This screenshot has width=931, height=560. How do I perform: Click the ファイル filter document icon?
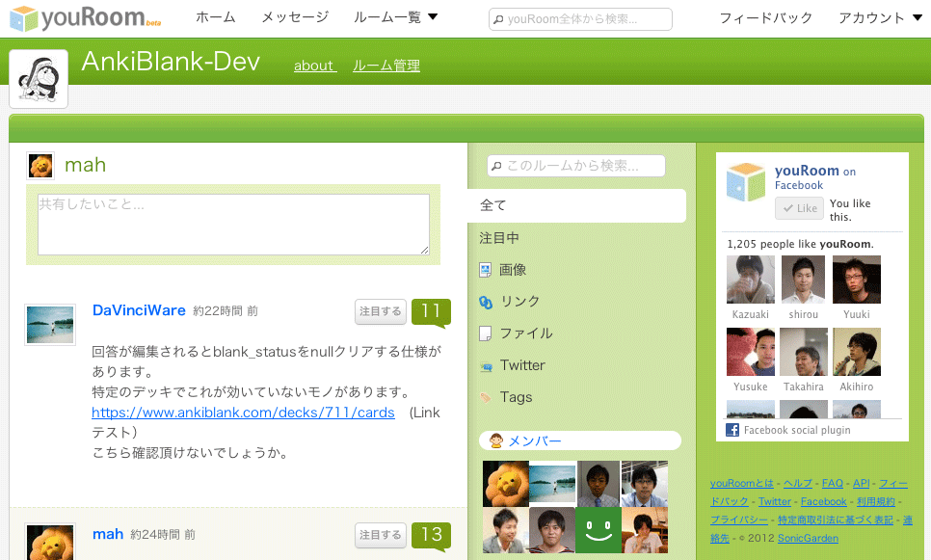click(x=485, y=333)
